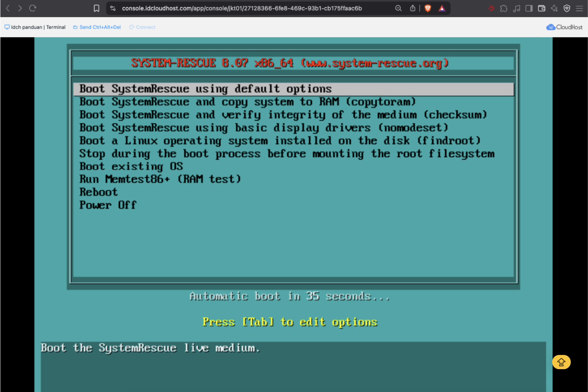
Task: Click the red extension icon in toolbar
Action: coord(491,8)
